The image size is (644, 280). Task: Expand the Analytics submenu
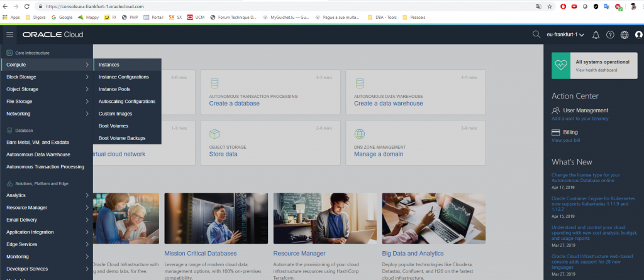[x=47, y=195]
